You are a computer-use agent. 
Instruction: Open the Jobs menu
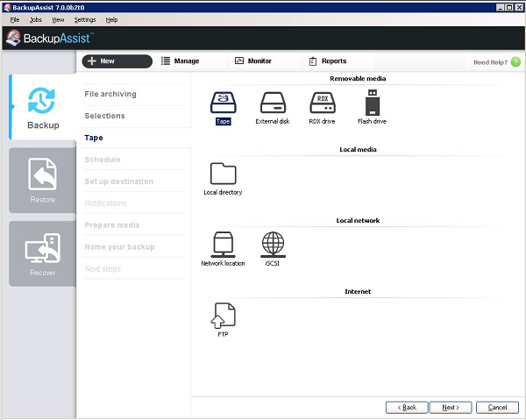coord(36,20)
